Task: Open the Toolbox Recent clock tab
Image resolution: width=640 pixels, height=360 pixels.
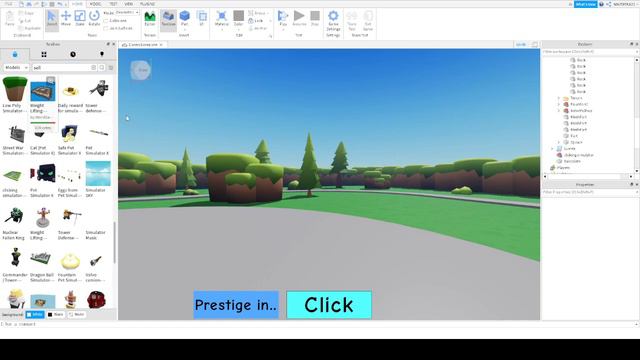Action: [x=73, y=54]
